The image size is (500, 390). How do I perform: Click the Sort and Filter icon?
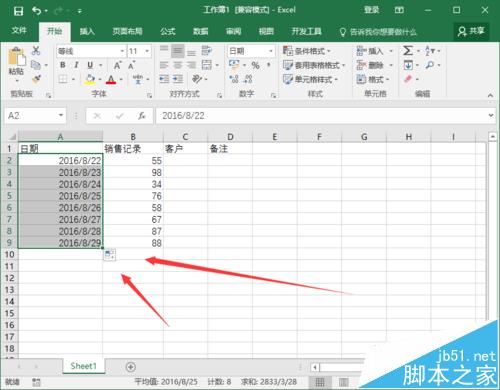click(x=430, y=51)
